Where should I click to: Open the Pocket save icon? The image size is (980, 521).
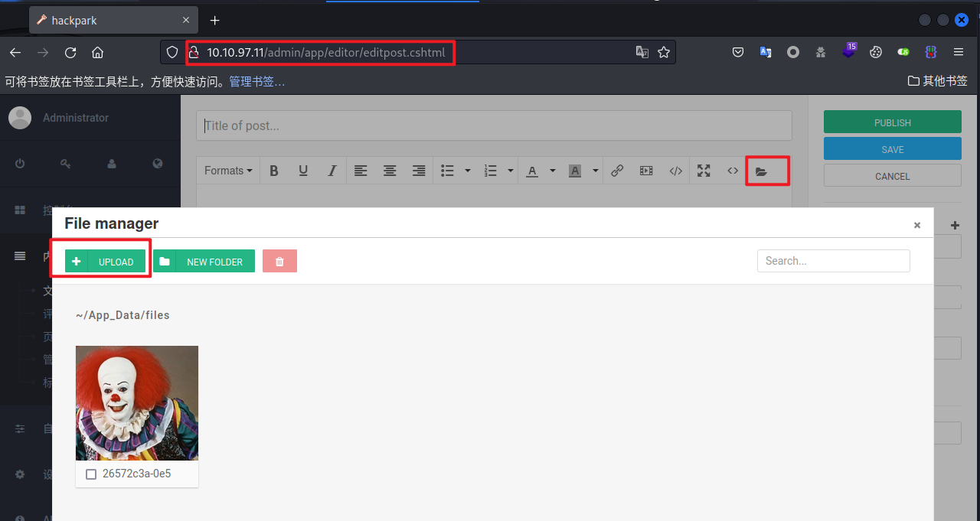[x=738, y=52]
